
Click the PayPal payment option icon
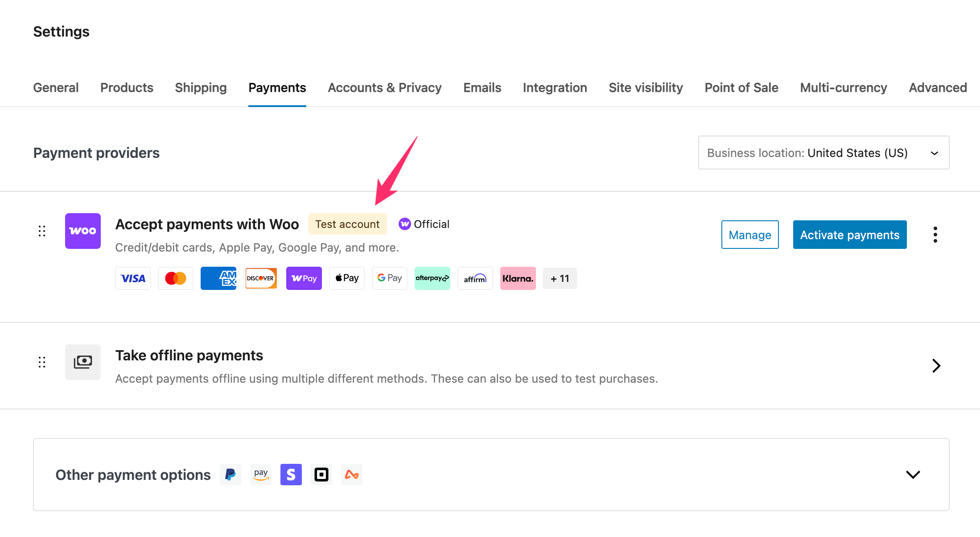[x=230, y=474]
